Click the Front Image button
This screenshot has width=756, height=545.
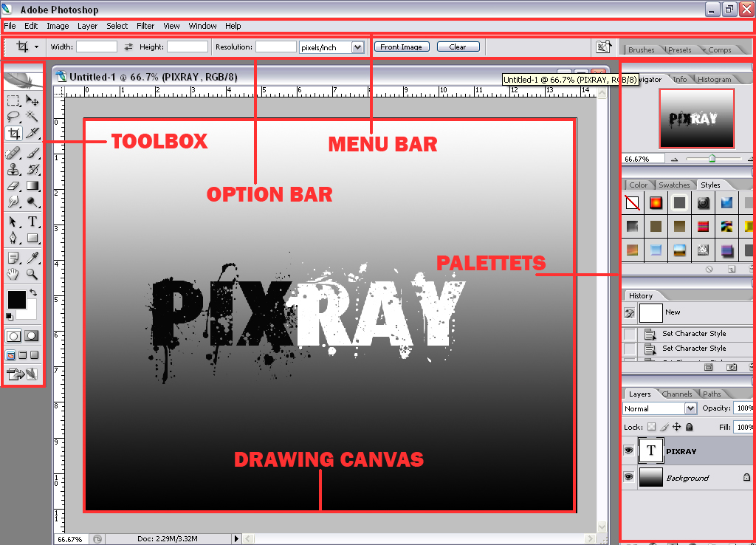coord(402,47)
